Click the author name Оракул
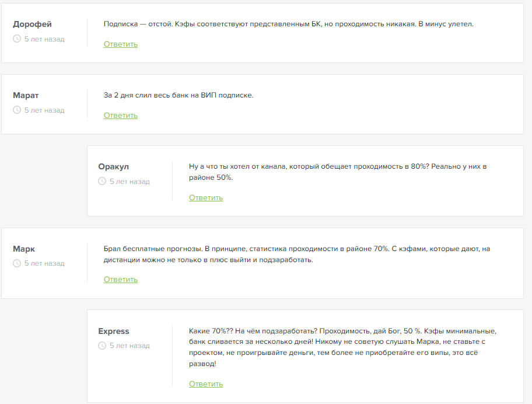 pos(114,167)
